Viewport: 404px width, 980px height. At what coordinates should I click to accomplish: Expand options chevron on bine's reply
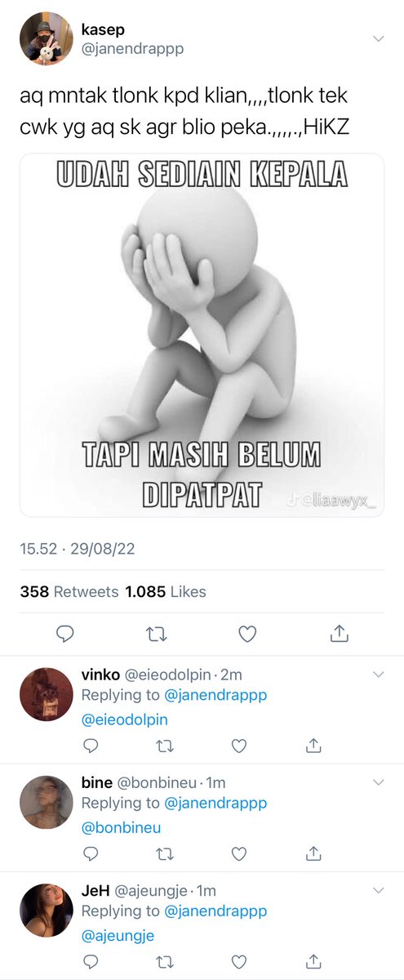point(378,782)
